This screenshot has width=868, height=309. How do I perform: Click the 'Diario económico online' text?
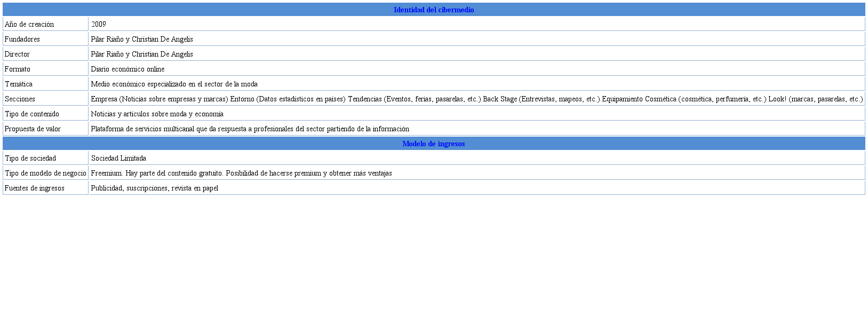128,69
